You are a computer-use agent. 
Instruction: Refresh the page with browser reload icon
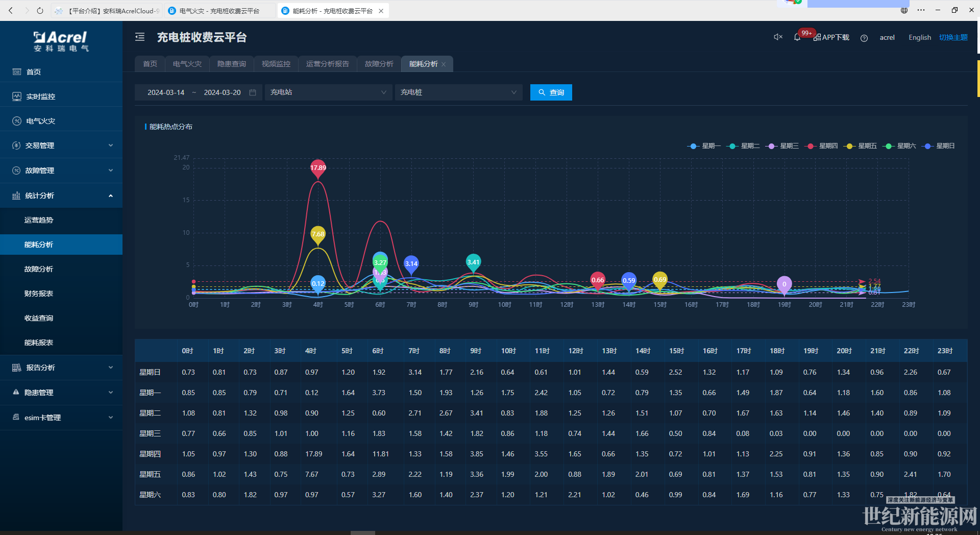click(x=40, y=10)
